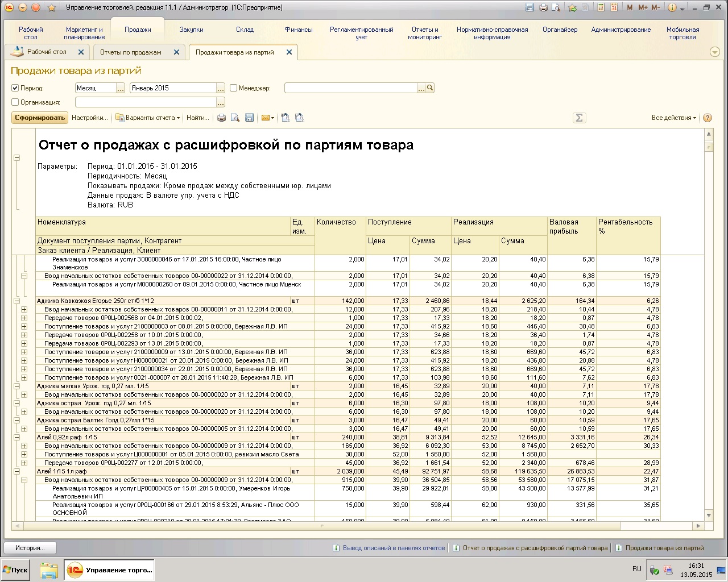Click the Рабочий стол tab desktop icon

(x=16, y=52)
